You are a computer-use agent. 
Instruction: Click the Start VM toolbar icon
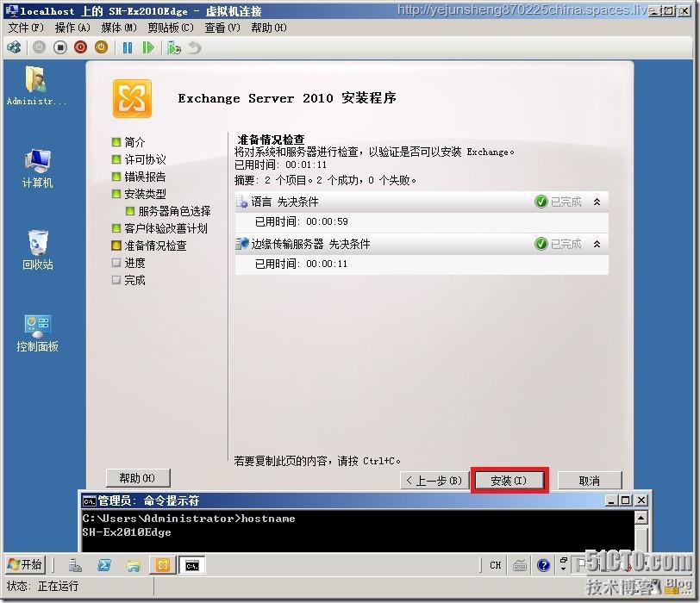tap(40, 47)
